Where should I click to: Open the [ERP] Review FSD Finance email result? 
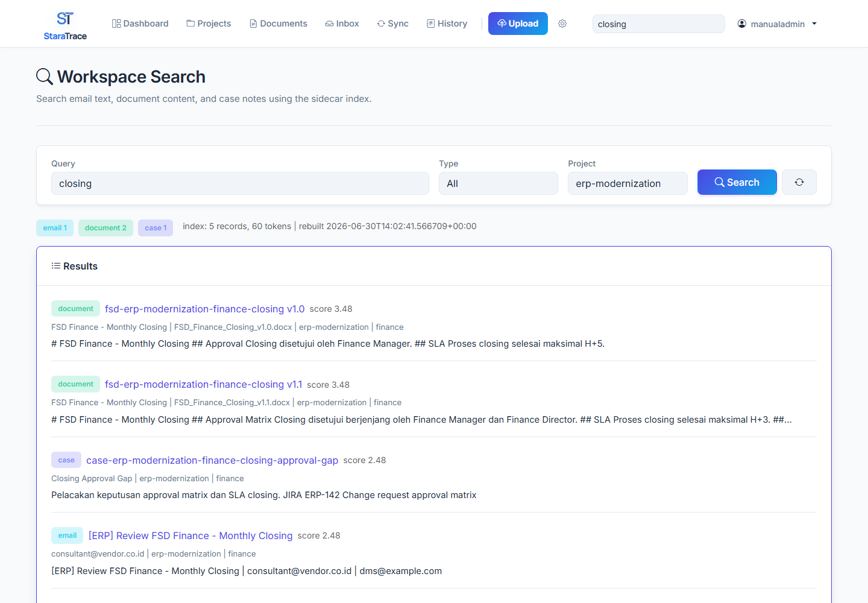[x=190, y=535]
